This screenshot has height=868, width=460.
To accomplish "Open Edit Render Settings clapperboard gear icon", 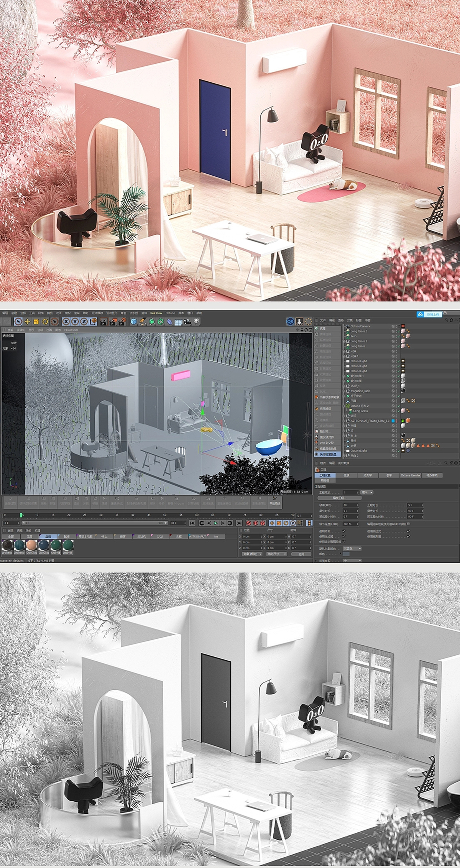I will coord(122,322).
